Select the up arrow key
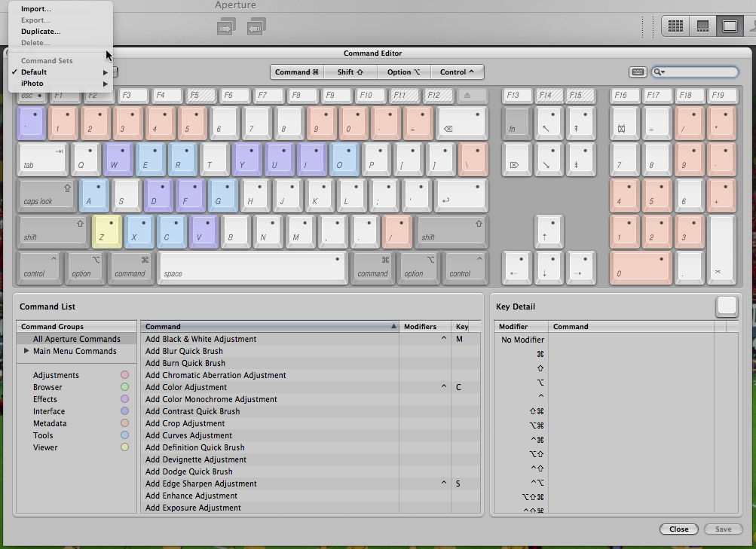The width and height of the screenshot is (756, 549). pyautogui.click(x=549, y=232)
